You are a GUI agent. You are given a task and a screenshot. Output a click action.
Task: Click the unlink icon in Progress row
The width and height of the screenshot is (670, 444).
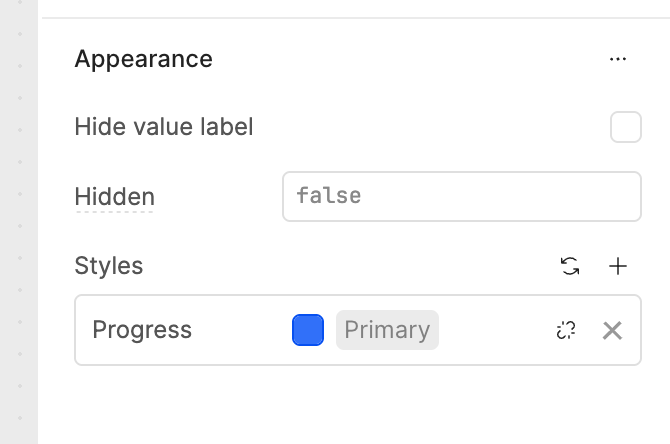tap(566, 330)
